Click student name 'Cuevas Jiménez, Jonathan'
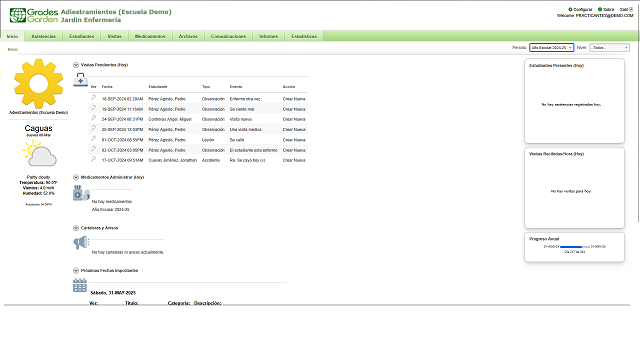This screenshot has width=640, height=360. click(x=173, y=160)
